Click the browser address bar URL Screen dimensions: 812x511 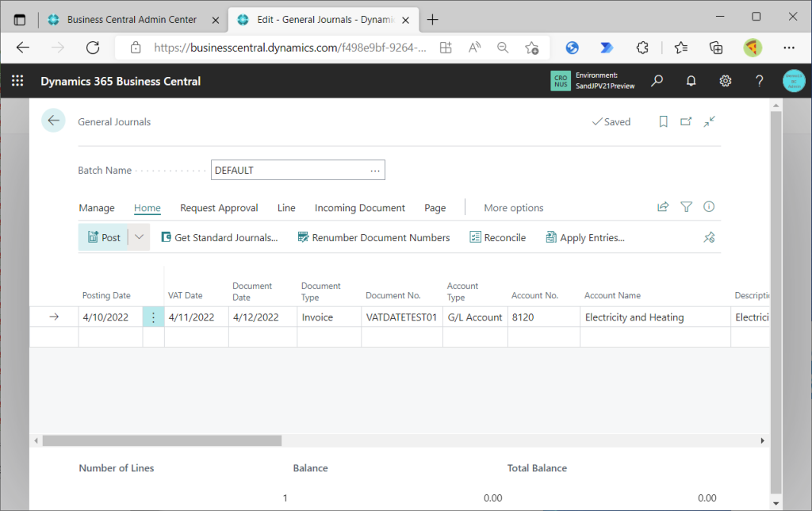[290, 48]
